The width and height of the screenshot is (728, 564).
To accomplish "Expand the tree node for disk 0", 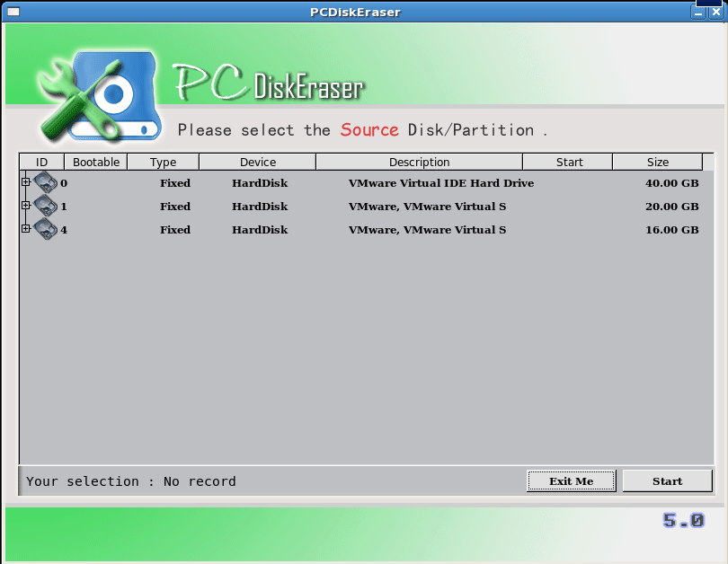I will pyautogui.click(x=26, y=181).
